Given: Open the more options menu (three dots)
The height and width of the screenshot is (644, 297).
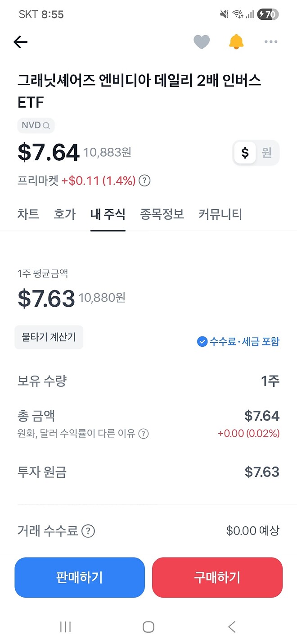Looking at the screenshot, I should coord(271,41).
